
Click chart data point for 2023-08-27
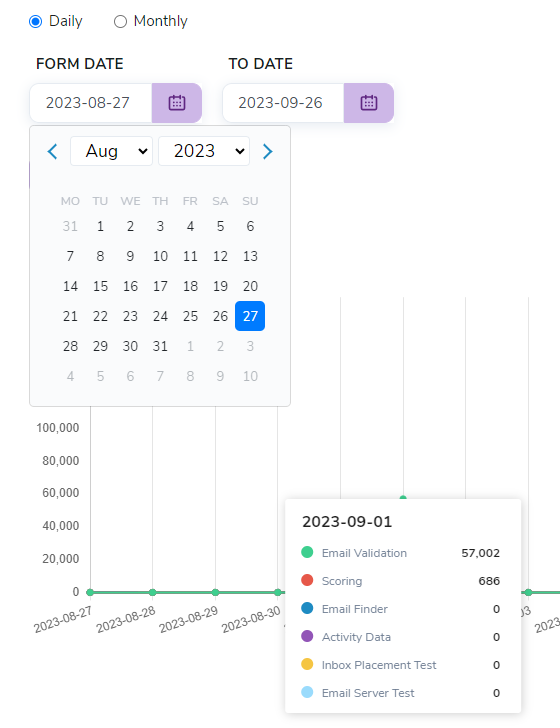click(x=90, y=592)
